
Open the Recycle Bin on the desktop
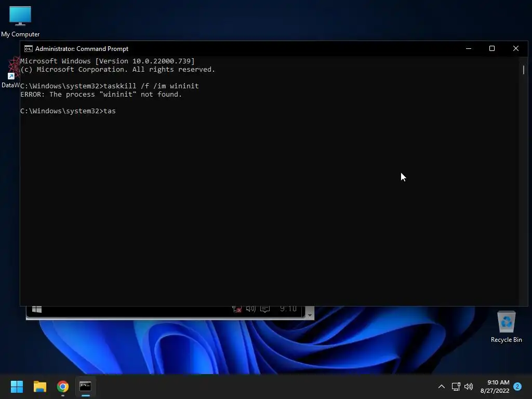(x=506, y=327)
